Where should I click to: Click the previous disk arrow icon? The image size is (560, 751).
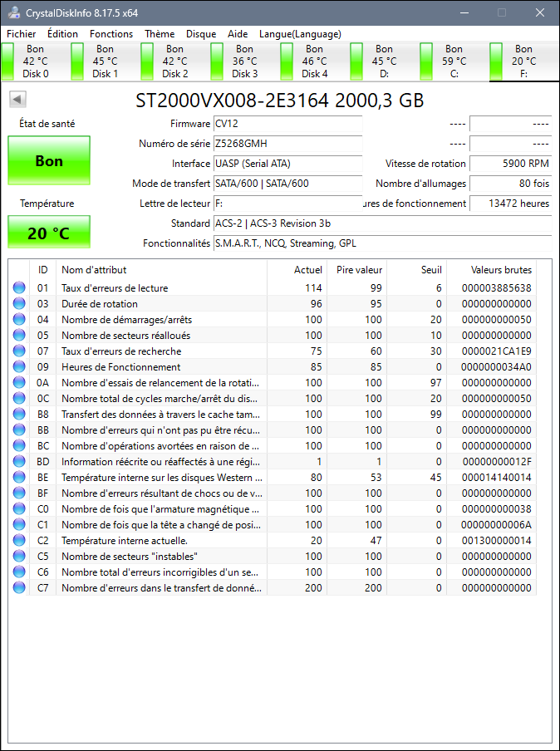click(17, 100)
